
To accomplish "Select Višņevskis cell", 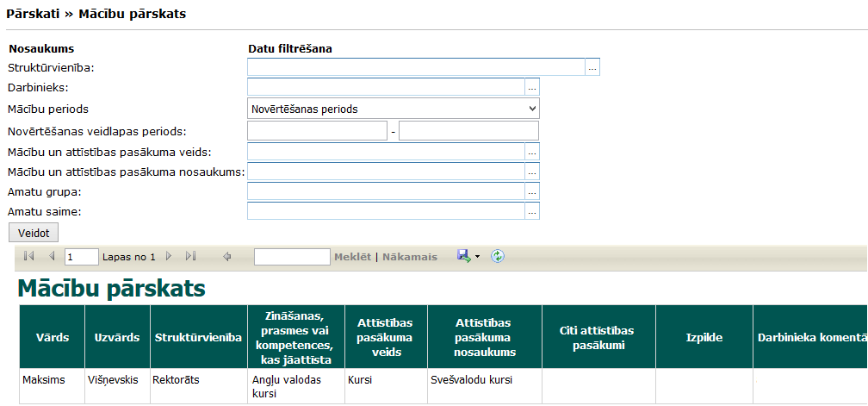I will (117, 387).
